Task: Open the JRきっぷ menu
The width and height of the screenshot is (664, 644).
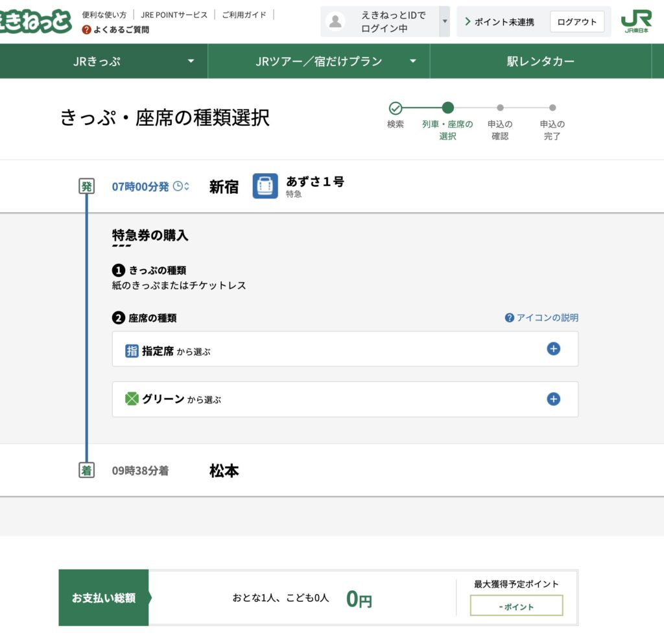Action: (104, 62)
